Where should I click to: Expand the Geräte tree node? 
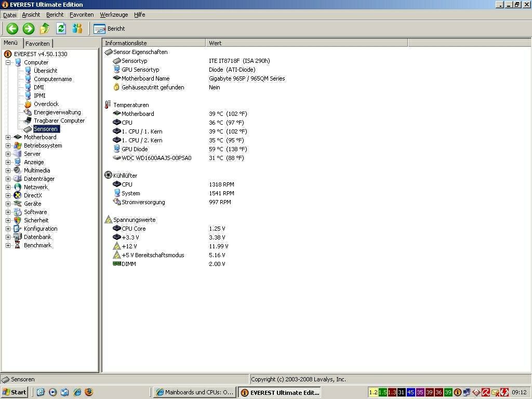[8, 204]
